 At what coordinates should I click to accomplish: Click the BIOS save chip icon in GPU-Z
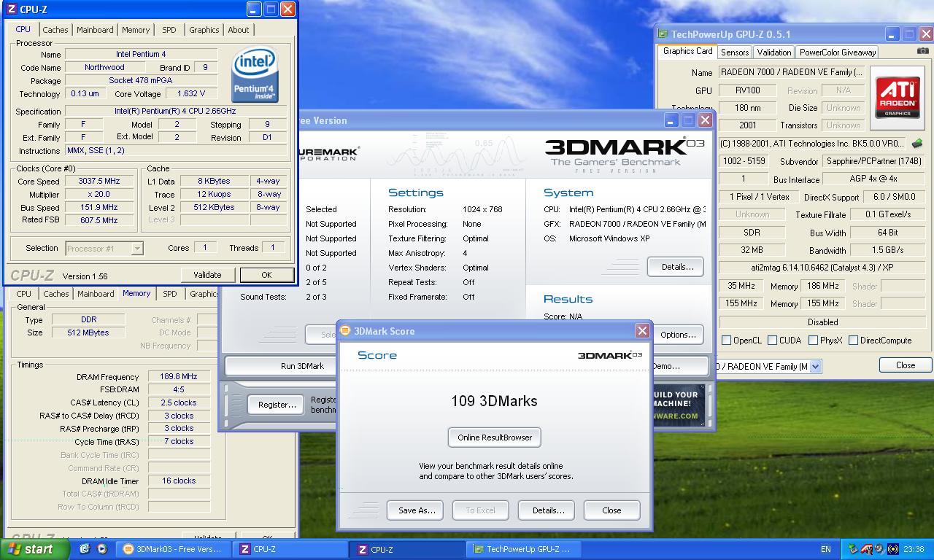pos(917,144)
